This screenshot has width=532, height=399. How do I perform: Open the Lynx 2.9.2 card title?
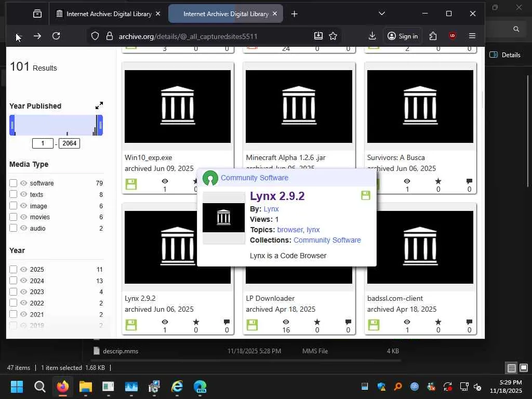[140, 299]
